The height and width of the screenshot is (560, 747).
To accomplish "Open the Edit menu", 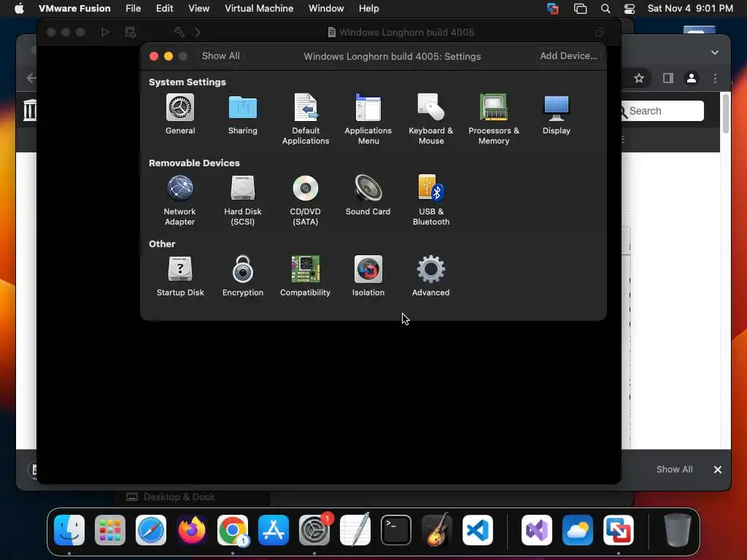I will click(164, 8).
